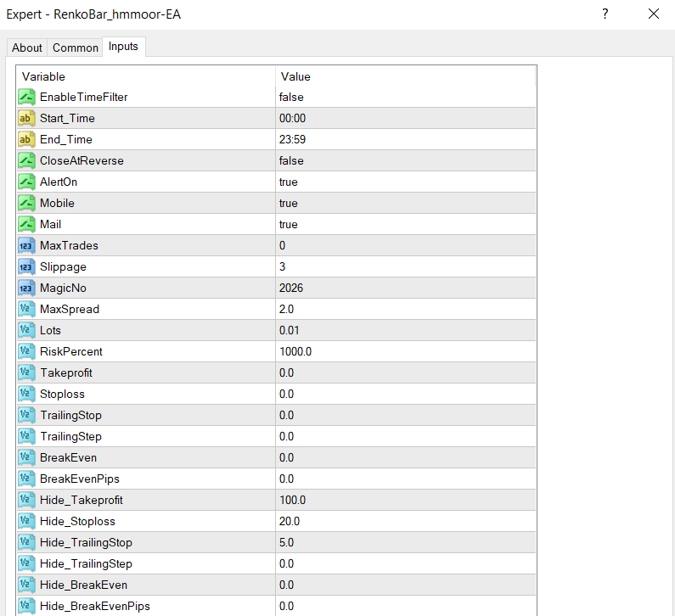675x616 pixels.
Task: Edit the RiskPercent value 1000.0
Action: 406,351
